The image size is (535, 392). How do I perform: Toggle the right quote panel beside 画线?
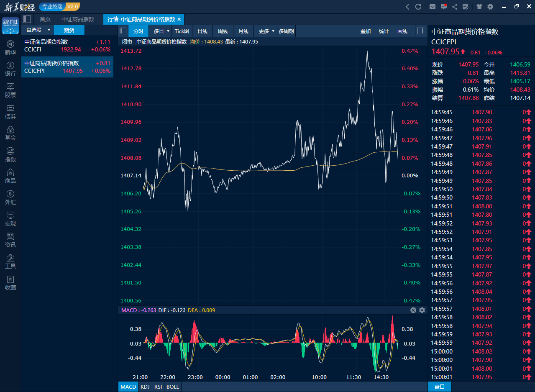(421, 31)
